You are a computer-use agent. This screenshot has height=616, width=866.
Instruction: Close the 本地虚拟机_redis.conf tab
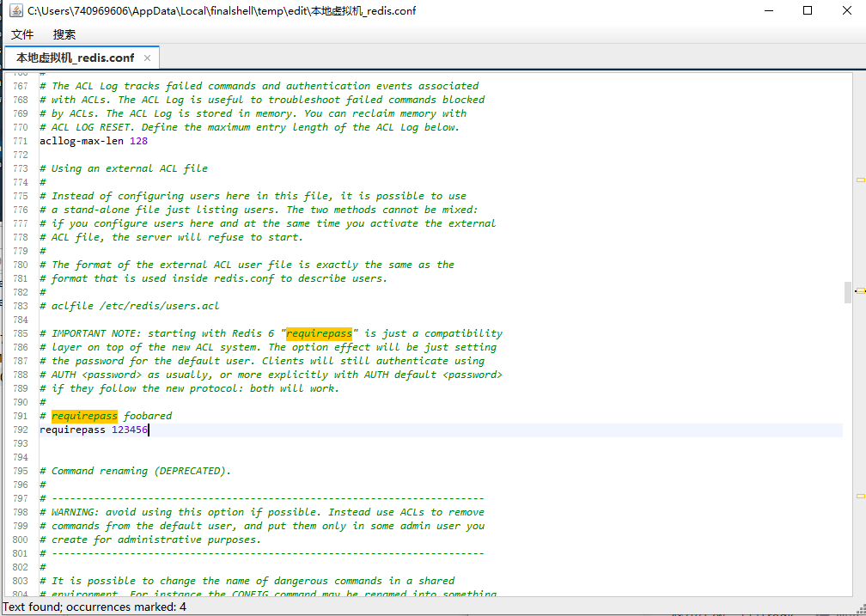point(147,58)
